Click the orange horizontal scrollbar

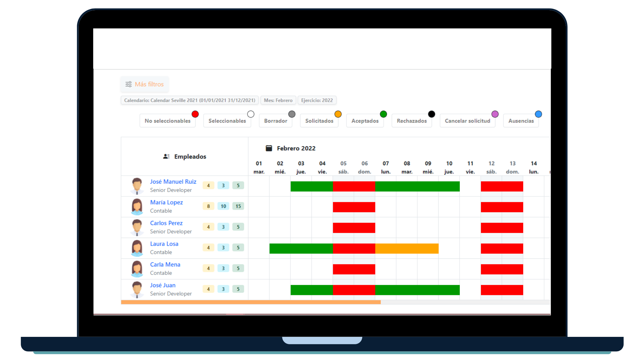click(x=251, y=302)
